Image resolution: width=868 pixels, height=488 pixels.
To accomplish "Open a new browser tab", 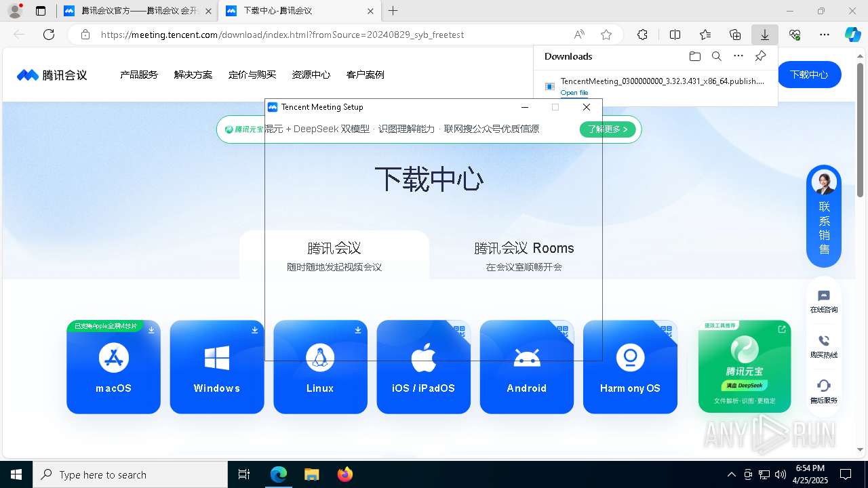I will (393, 11).
